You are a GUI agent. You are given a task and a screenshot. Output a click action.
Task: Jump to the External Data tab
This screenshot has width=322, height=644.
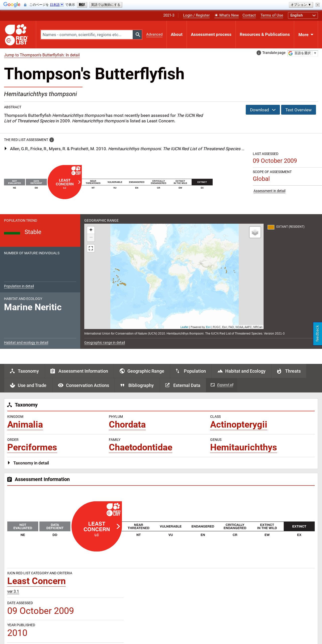tap(183, 385)
